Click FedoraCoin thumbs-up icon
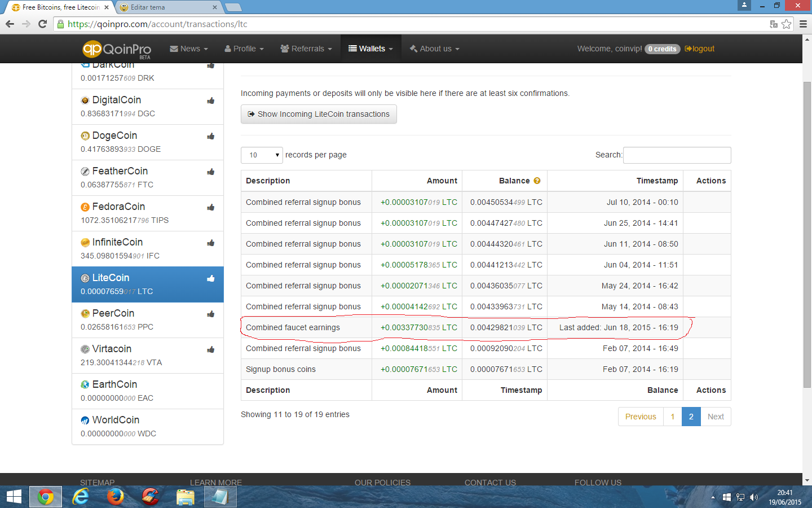 211,207
